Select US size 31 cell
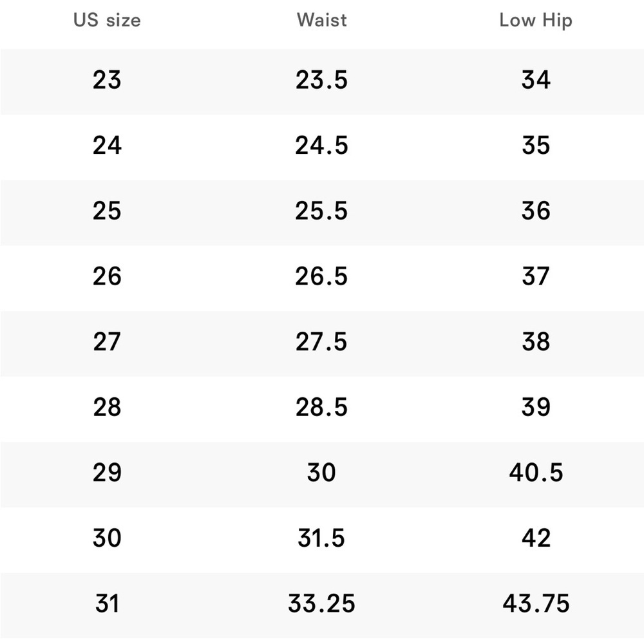Screen dimensions: 644x644 tap(107, 604)
